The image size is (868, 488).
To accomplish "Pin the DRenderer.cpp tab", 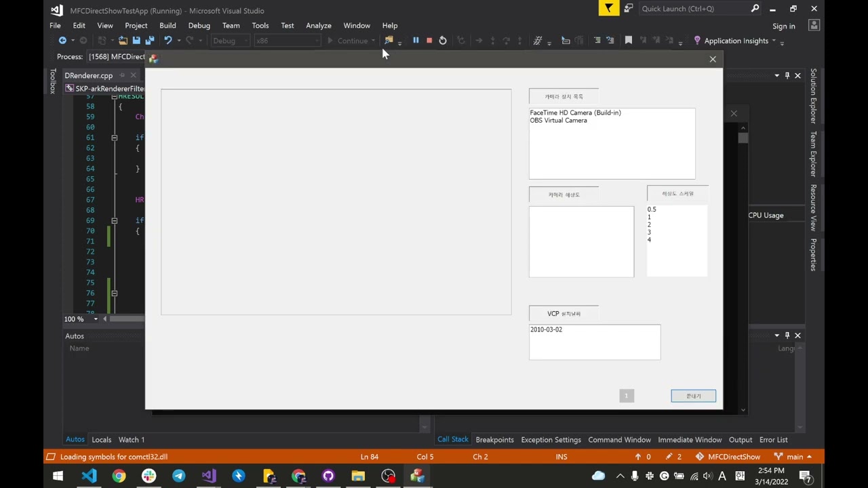I will (122, 75).
